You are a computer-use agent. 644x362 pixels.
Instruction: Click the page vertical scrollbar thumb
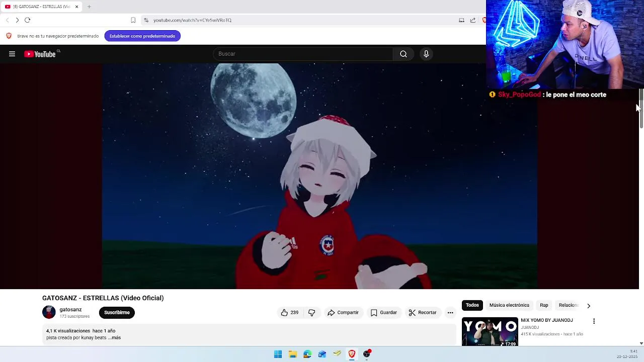[x=641, y=109]
